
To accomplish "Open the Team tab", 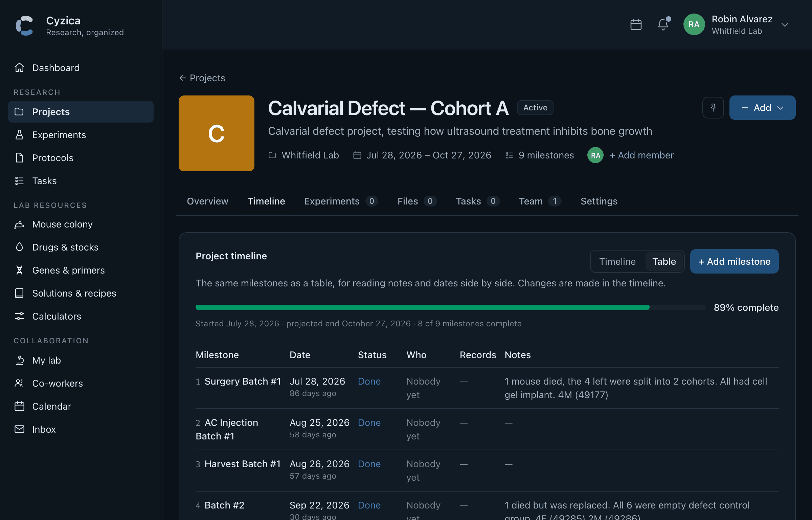I will [540, 201].
